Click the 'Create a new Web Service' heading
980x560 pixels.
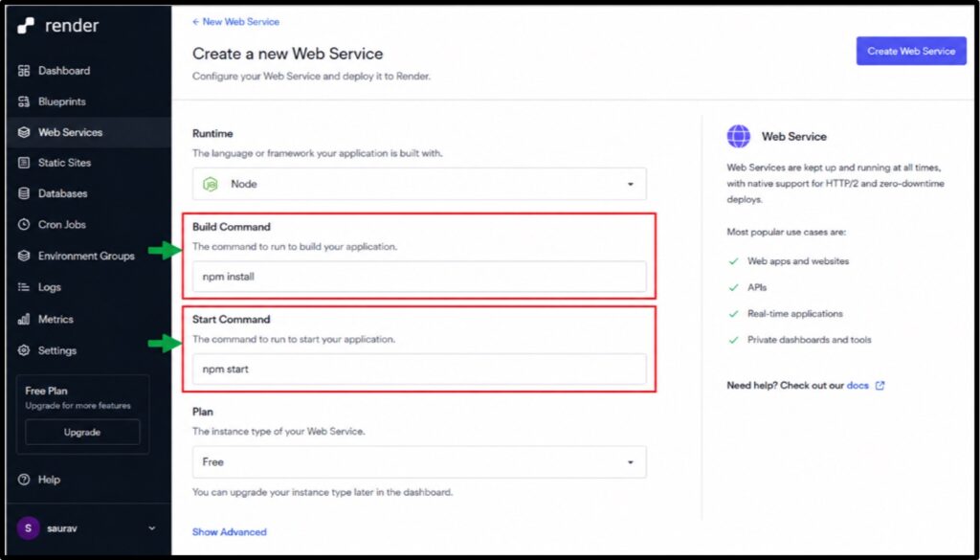pos(287,54)
